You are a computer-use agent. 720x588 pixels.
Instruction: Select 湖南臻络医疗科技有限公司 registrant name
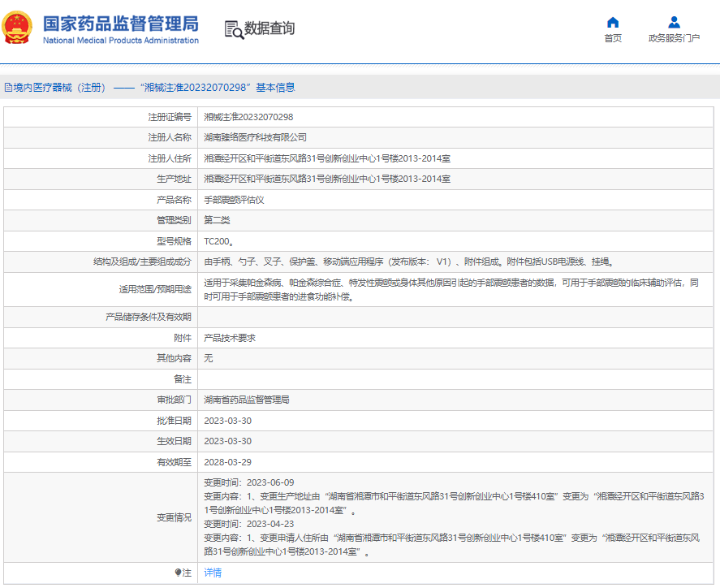point(255,137)
